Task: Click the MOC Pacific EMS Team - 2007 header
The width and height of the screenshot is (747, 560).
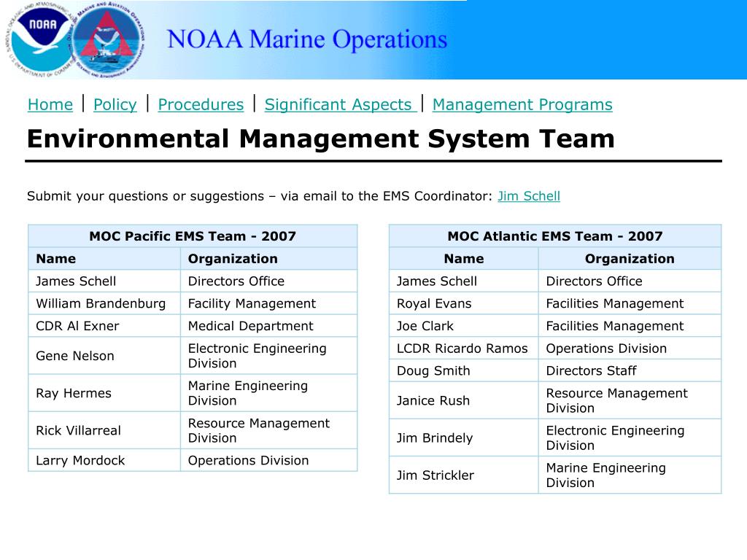Action: click(x=193, y=236)
